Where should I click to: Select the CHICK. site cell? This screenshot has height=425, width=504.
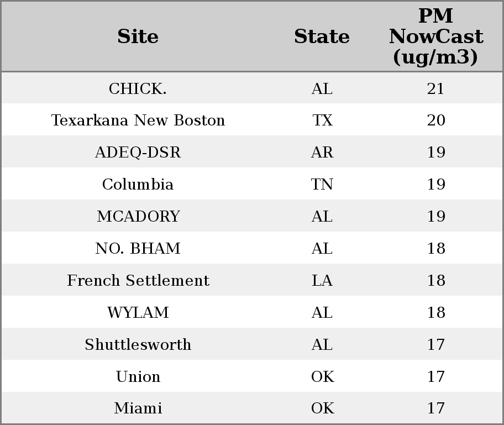tap(138, 88)
